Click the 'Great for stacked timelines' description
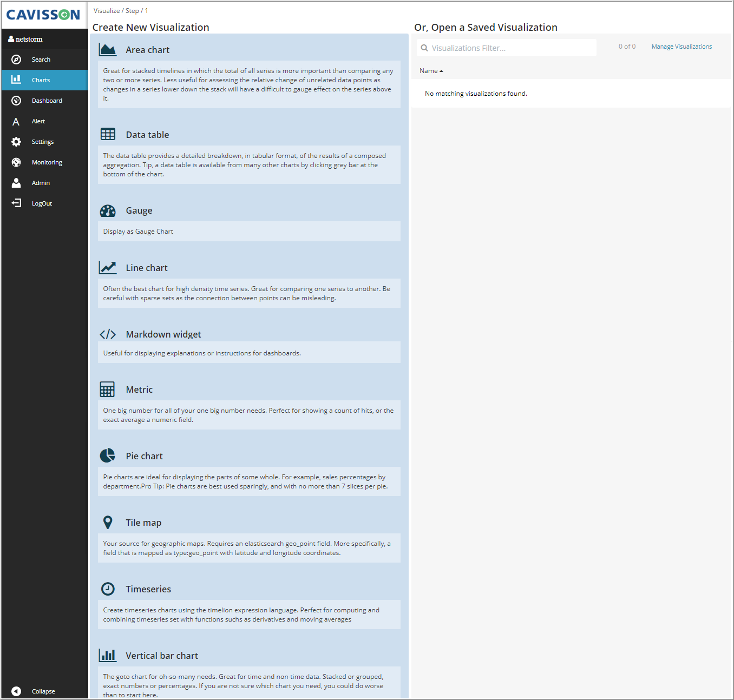This screenshot has width=734, height=700. [248, 84]
